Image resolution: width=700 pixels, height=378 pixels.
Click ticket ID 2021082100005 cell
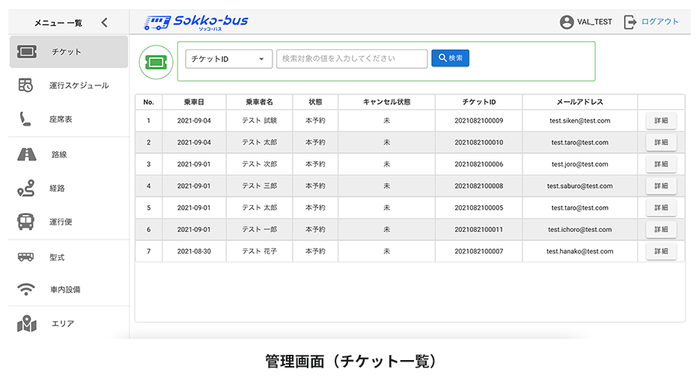(x=479, y=208)
